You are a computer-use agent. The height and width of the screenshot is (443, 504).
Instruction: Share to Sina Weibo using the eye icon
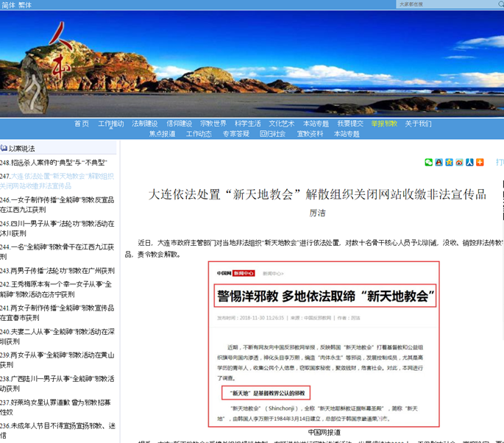[x=459, y=163]
